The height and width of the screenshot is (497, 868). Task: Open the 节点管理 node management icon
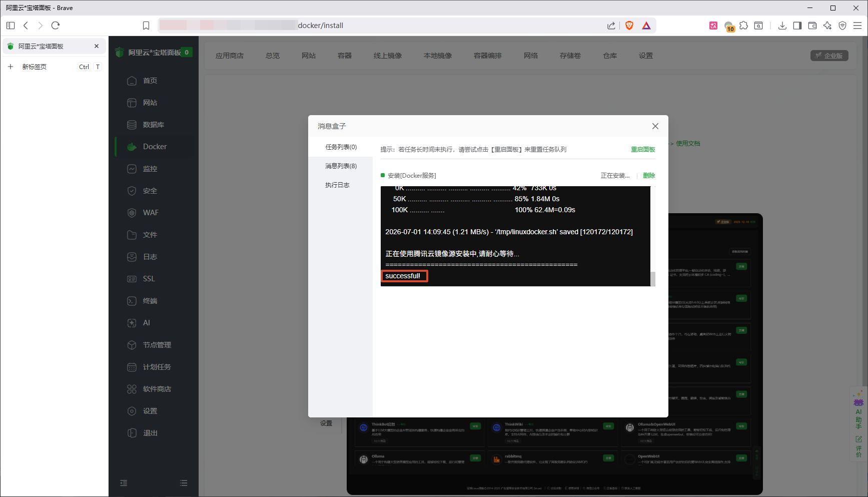pos(132,345)
